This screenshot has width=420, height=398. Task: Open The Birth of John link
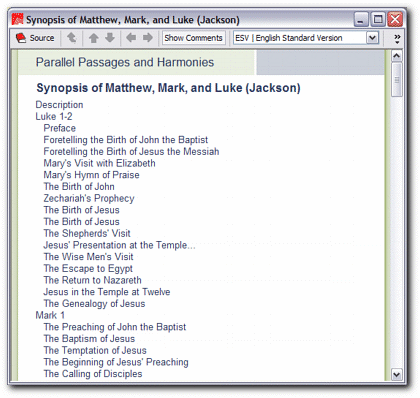79,186
